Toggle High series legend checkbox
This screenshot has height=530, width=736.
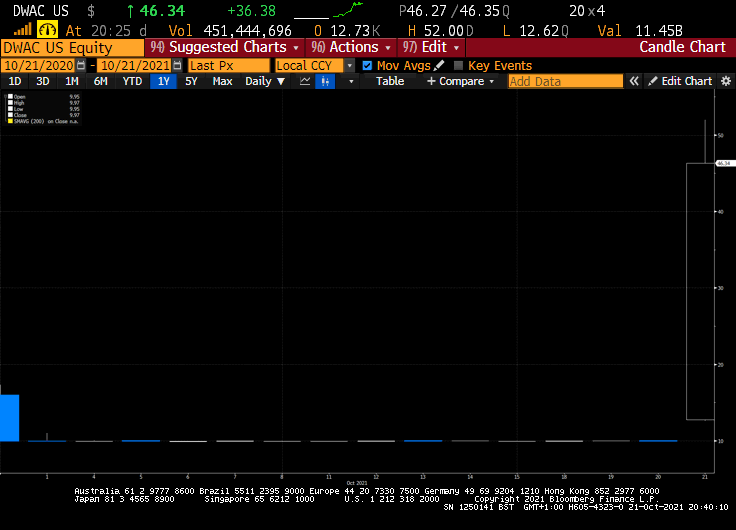10,103
